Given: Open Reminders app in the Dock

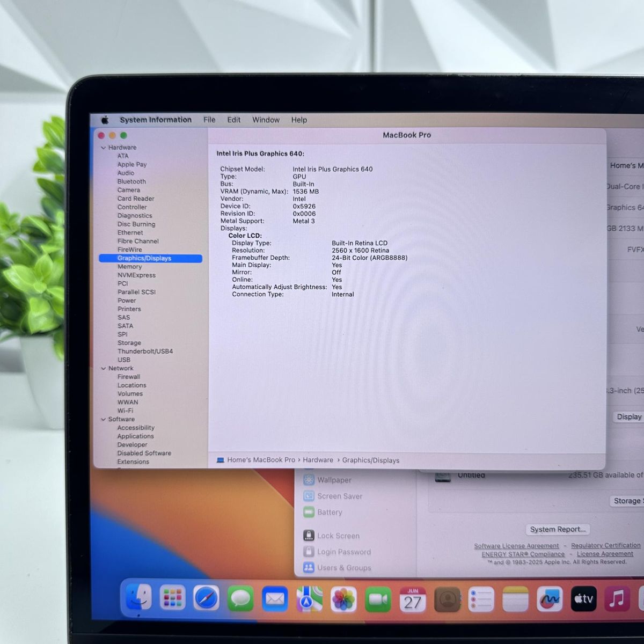Looking at the screenshot, I should (481, 599).
